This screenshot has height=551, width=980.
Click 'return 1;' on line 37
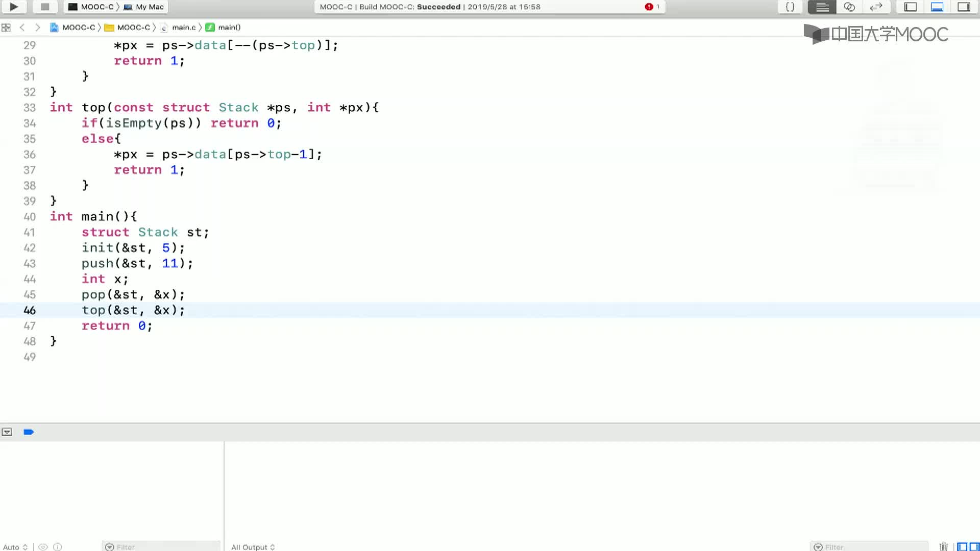(149, 169)
